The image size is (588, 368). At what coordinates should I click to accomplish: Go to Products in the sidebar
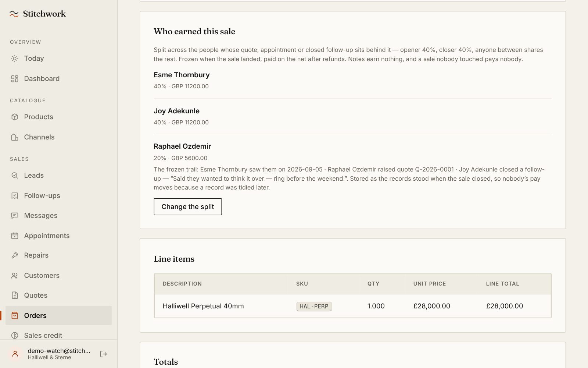58,117
